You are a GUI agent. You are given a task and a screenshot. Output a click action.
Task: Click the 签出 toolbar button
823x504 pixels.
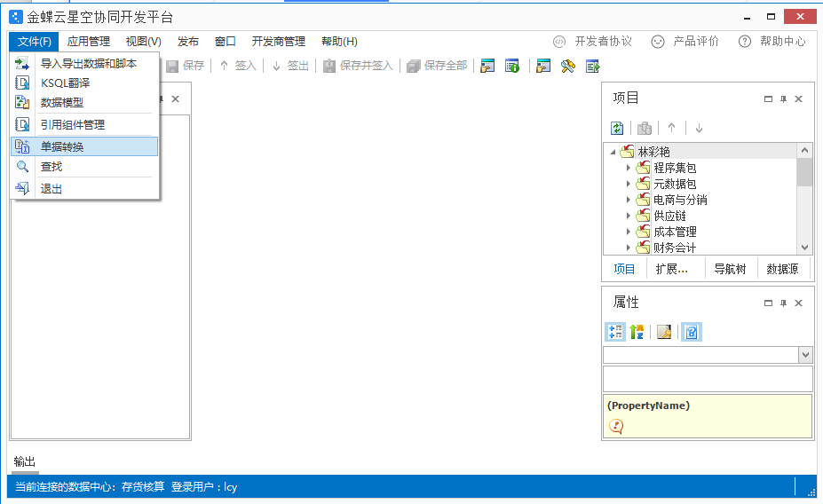click(290, 66)
